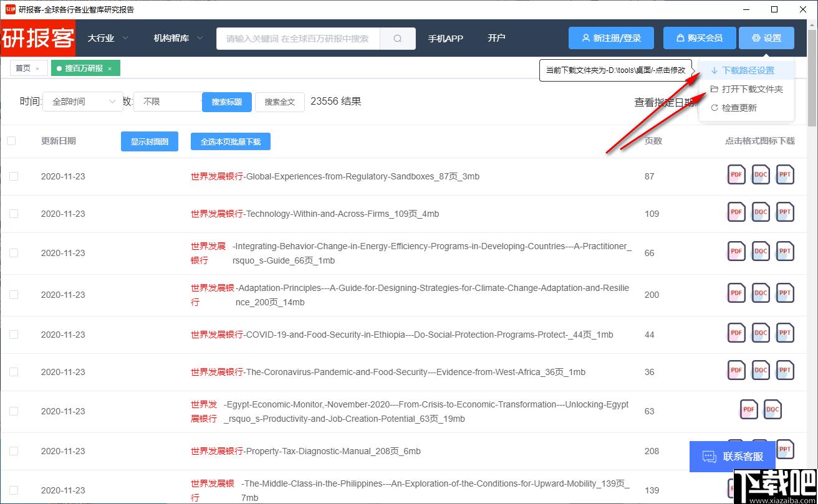Click 全选本页批量下载 button

(231, 142)
